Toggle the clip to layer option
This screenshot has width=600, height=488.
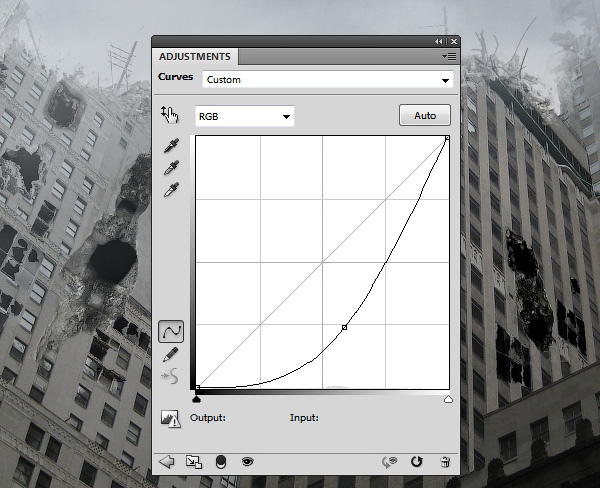[220, 461]
